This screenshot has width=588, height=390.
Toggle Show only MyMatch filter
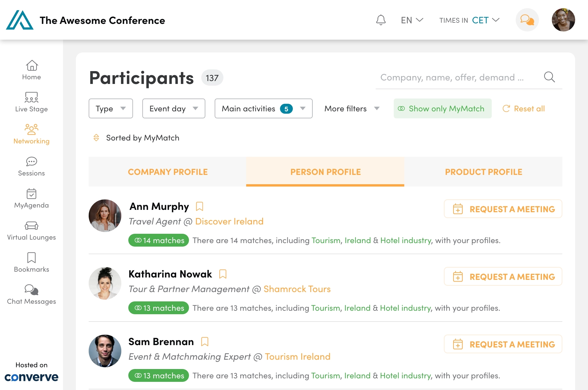pos(442,108)
